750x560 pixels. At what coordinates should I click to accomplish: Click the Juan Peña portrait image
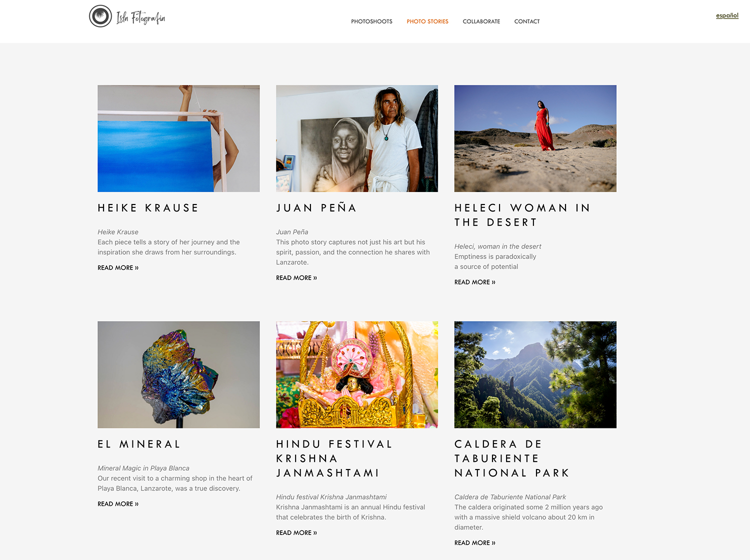tap(357, 138)
